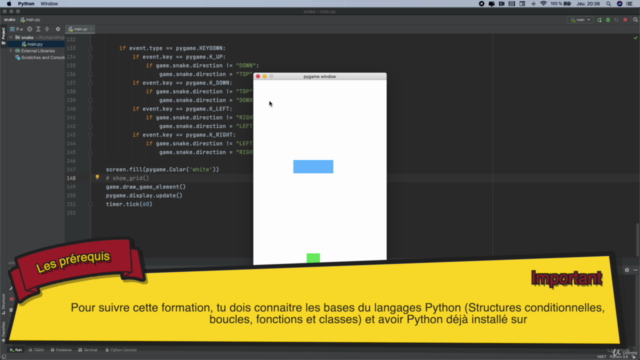The image size is (640, 360).
Task: Click the screen recording circle icon in menu bar
Action: [x=482, y=4]
